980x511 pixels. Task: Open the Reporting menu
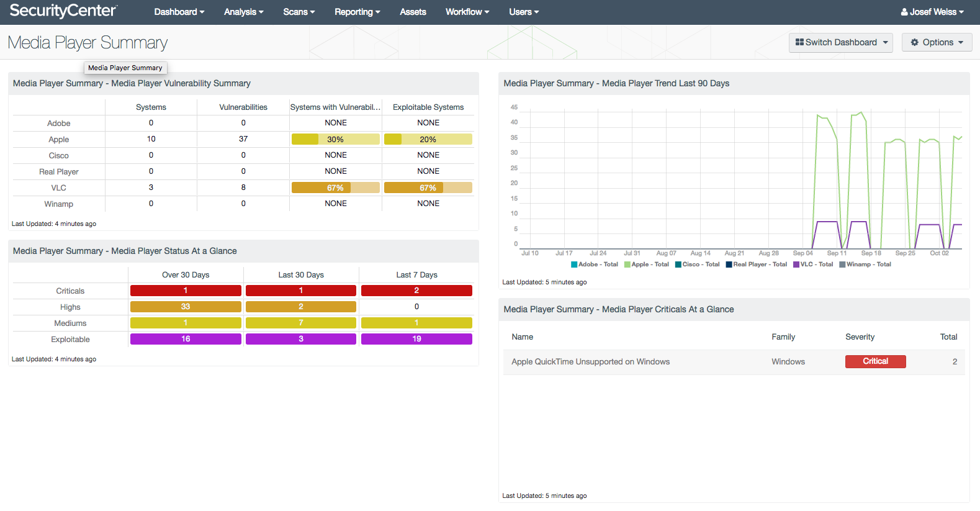tap(357, 12)
